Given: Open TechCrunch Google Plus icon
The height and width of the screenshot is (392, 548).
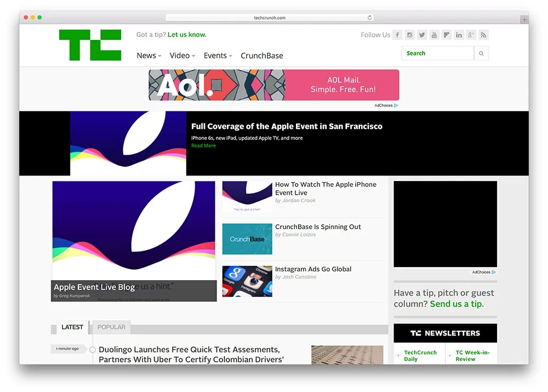Looking at the screenshot, I should tap(471, 35).
